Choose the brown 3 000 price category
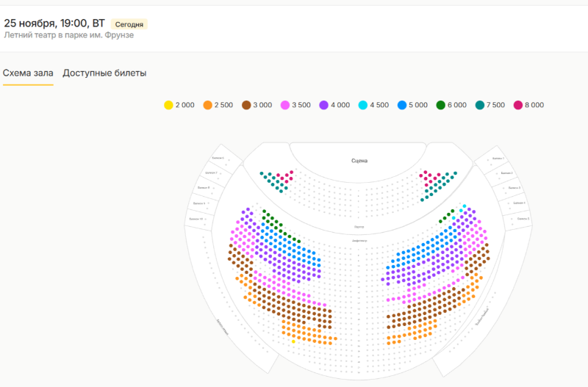Image resolution: width=588 pixels, height=387 pixels. click(x=247, y=105)
